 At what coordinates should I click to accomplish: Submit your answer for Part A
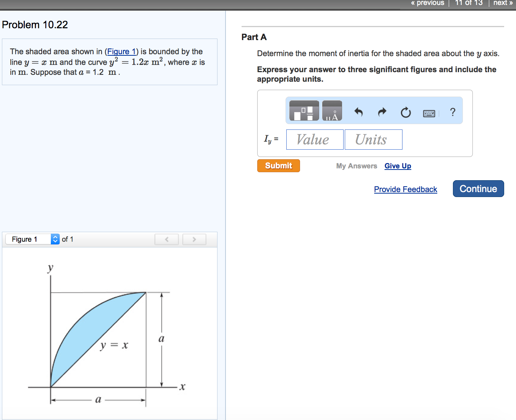278,165
